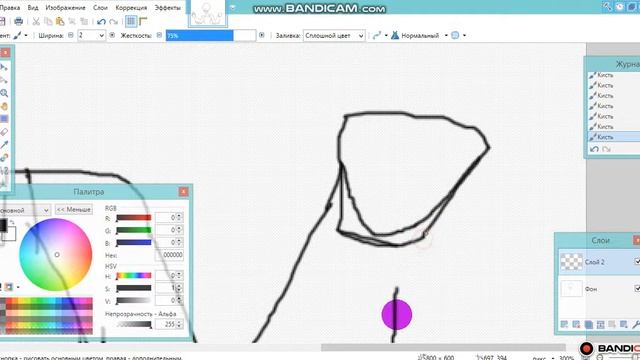Click the Copy toolbar icon
Screen dimensions: 640x360
[48, 21]
